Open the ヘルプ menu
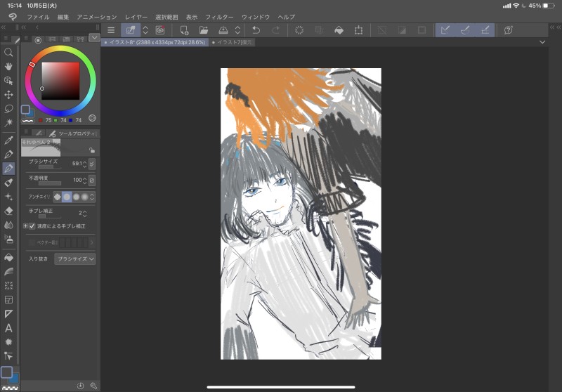Screen dimensions: 562x392 287,17
